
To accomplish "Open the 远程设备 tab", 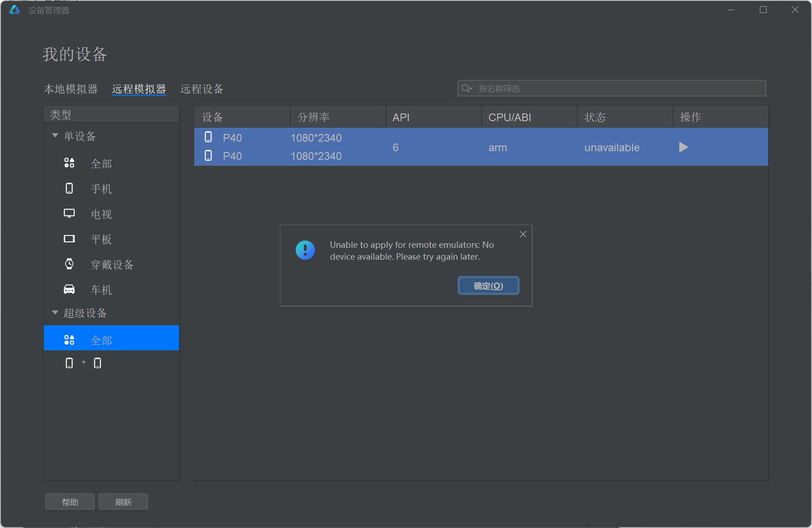I will [x=202, y=89].
